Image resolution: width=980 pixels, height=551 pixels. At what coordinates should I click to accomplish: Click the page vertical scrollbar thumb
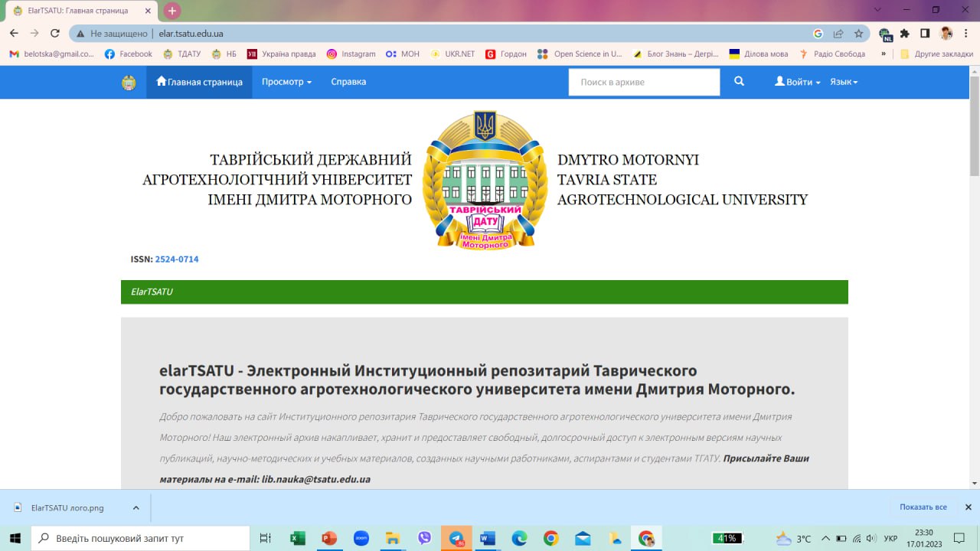pos(974,126)
